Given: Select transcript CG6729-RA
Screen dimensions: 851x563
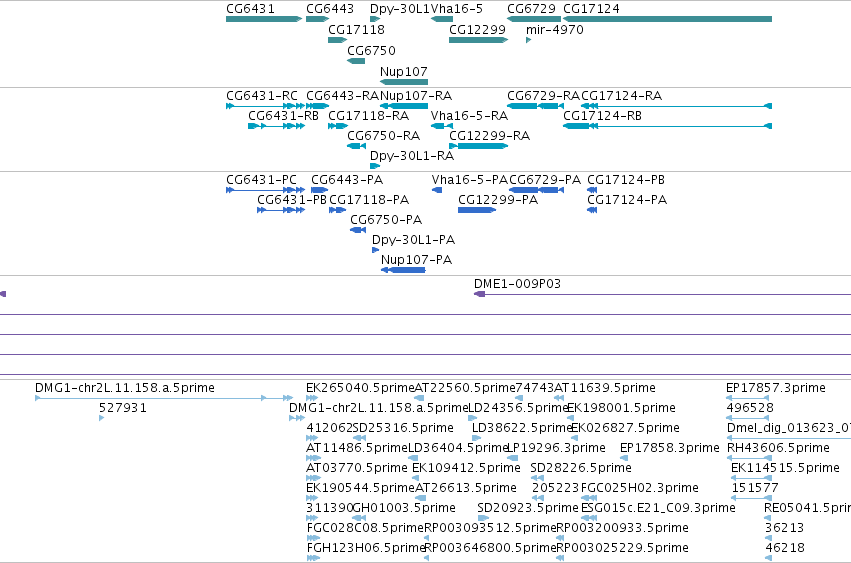Looking at the screenshot, I should point(543,96).
